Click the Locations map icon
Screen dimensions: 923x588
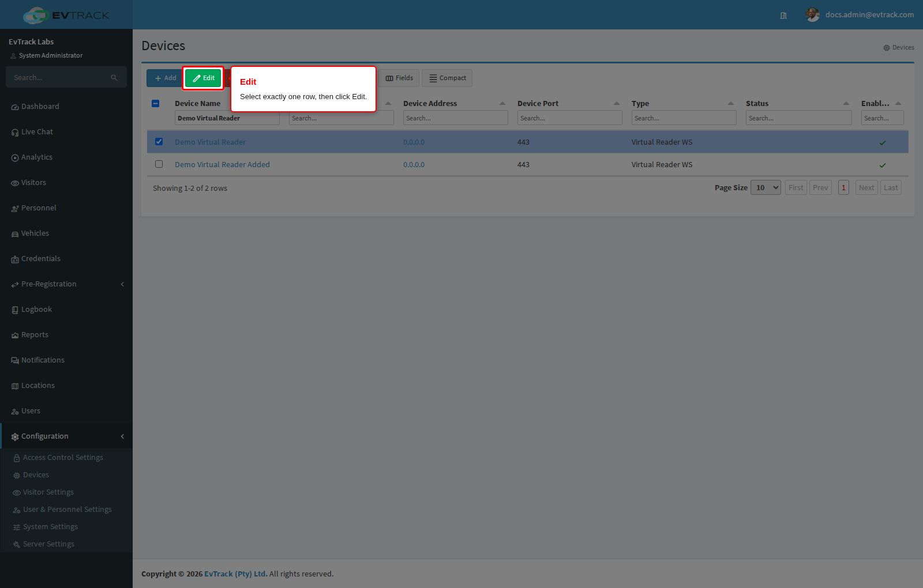point(15,386)
